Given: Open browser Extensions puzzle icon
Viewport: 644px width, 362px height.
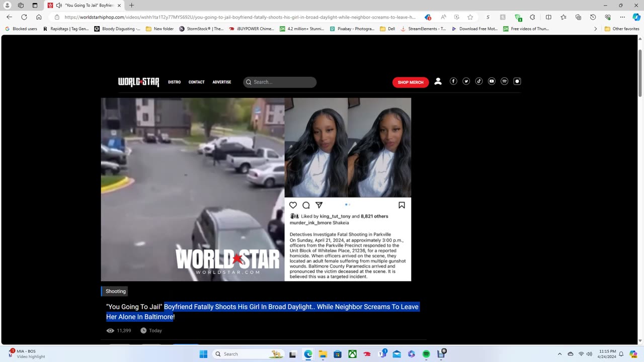Looking at the screenshot, I should coord(533,17).
